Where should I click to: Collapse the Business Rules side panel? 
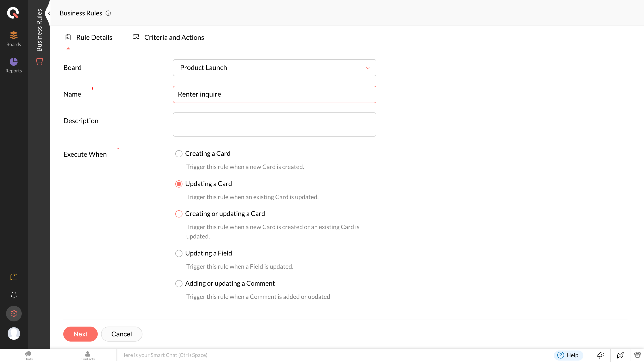tap(49, 13)
